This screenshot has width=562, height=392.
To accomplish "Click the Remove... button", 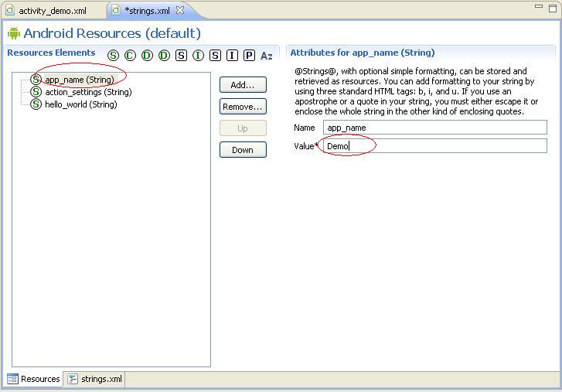I will (x=243, y=107).
